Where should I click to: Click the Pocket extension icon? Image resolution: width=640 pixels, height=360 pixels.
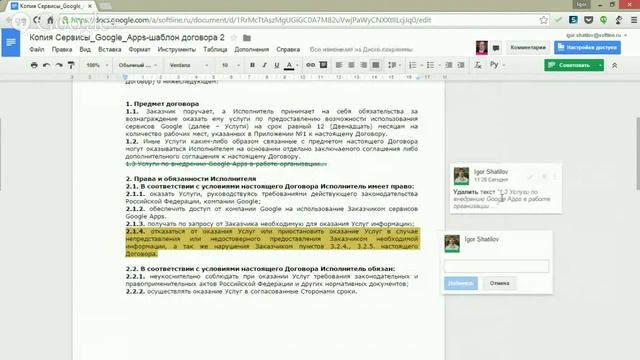pyautogui.click(x=588, y=20)
